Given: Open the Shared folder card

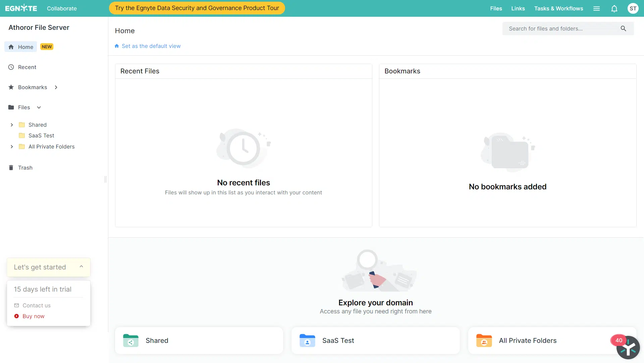Looking at the screenshot, I should pyautogui.click(x=199, y=341).
